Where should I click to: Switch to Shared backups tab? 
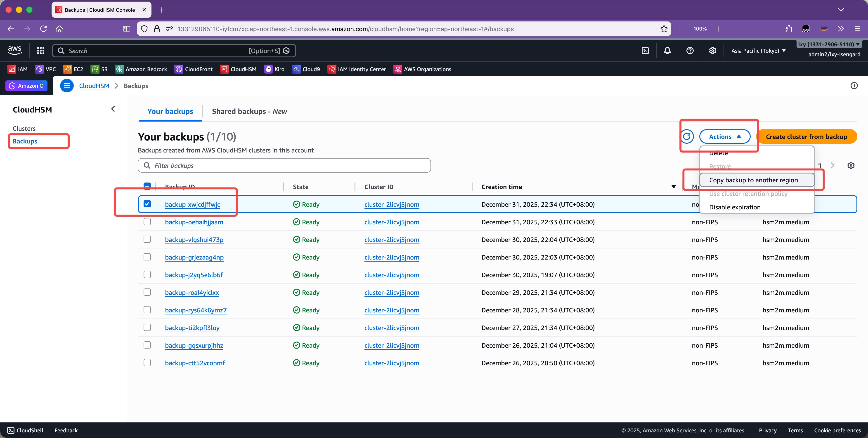(249, 111)
